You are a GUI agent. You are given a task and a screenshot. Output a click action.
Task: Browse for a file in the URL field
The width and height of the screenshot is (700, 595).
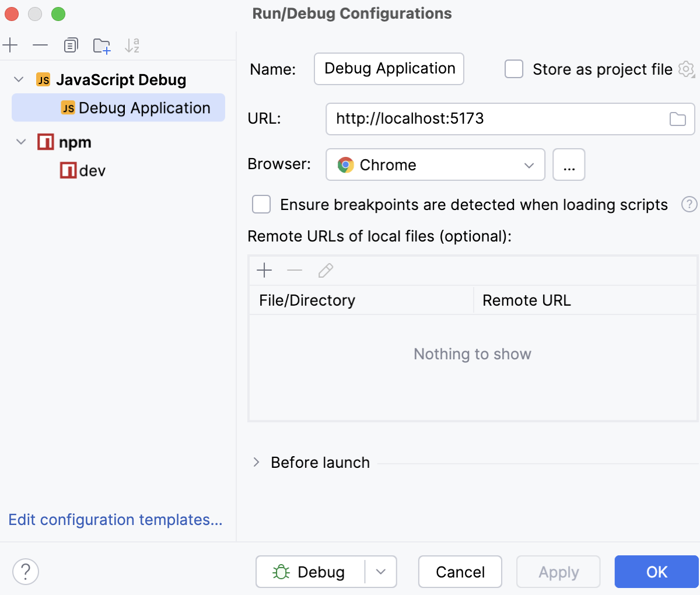pyautogui.click(x=678, y=118)
